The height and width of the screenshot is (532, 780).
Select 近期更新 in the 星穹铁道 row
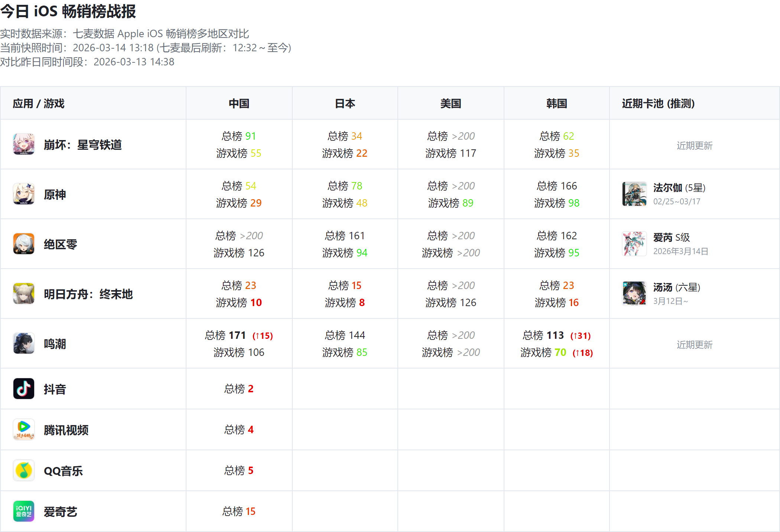point(695,146)
